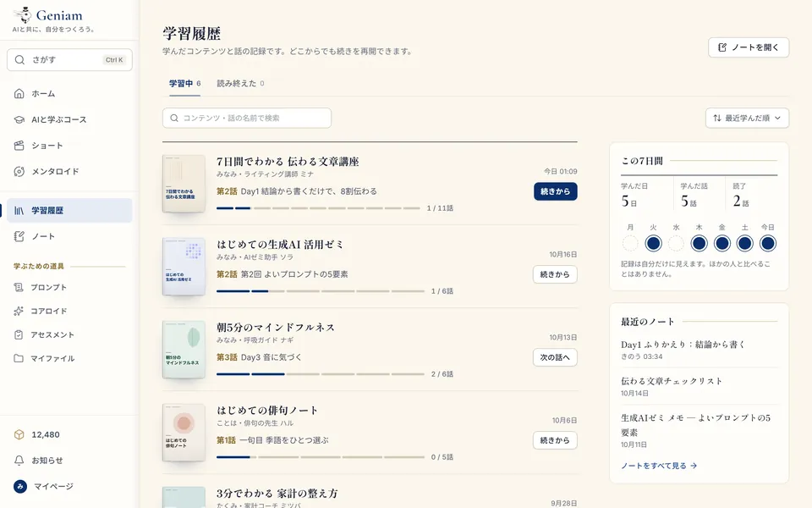Click the マイファイル folder icon
Screen dimensions: 812x508
[x=19, y=358]
